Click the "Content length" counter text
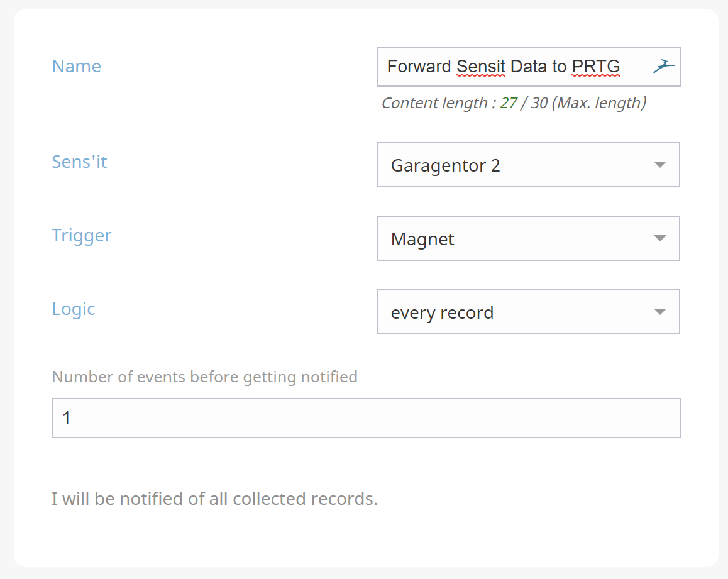Viewport: 728px width, 579px height. (x=514, y=102)
